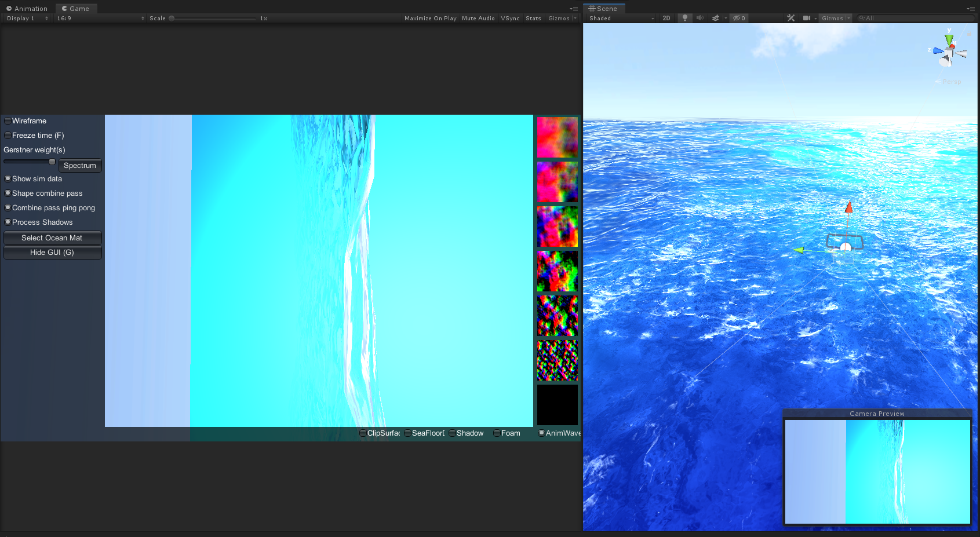Toggle the AnimWaves checkbox
Screen dimensions: 980x537
click(x=541, y=433)
